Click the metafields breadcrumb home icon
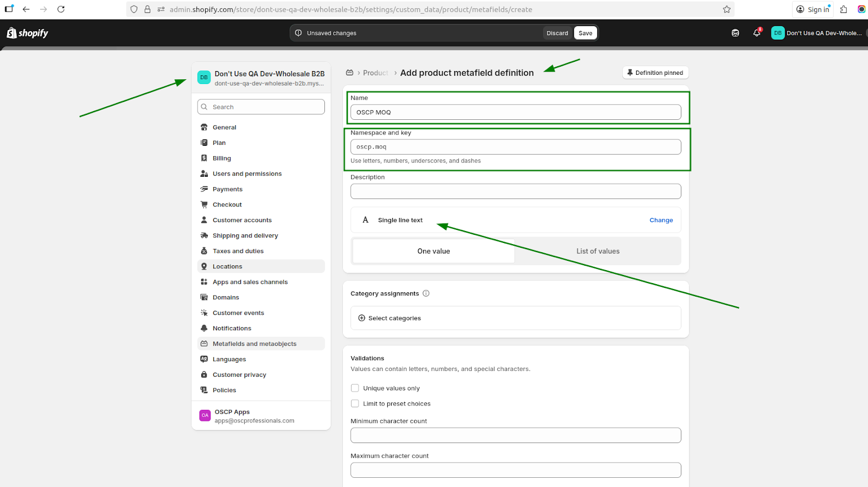 tap(350, 73)
